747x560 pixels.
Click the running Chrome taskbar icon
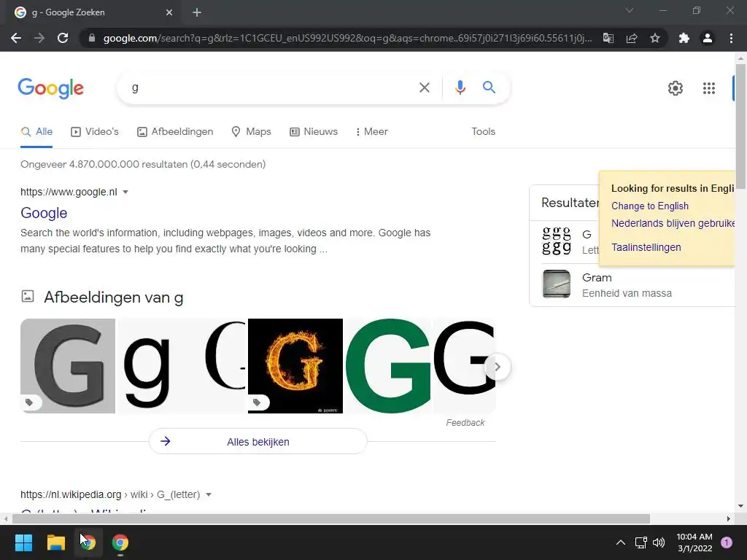(x=120, y=542)
